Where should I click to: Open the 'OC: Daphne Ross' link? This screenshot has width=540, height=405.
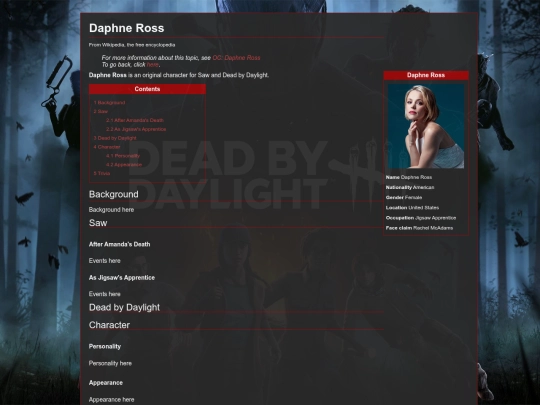click(x=236, y=58)
